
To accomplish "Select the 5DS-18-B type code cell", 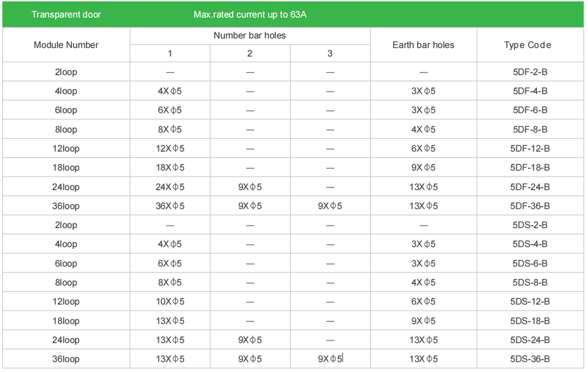I will 530,320.
